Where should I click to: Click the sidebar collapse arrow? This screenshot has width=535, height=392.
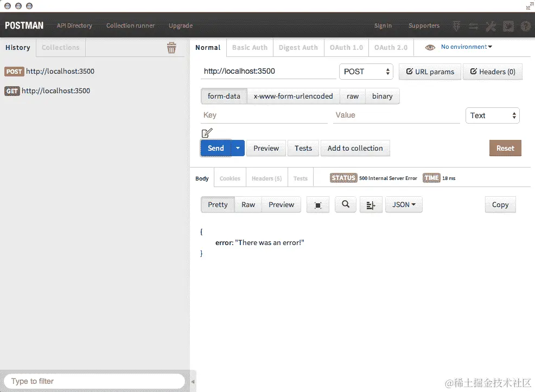click(x=193, y=382)
